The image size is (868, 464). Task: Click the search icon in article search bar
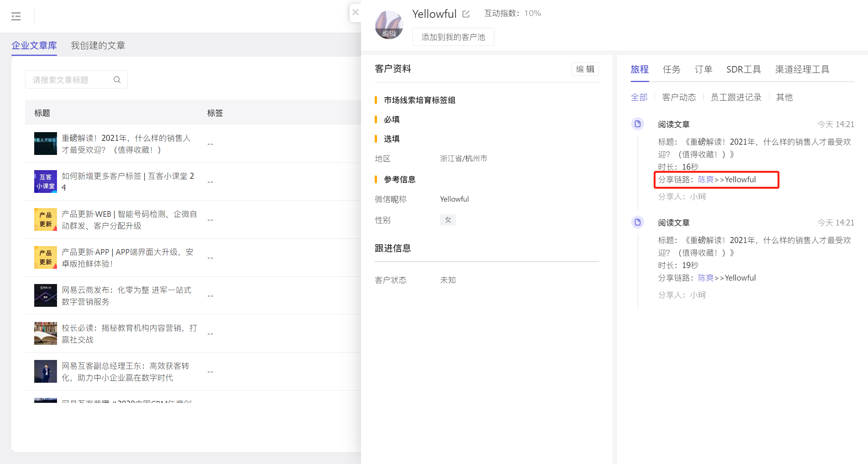click(117, 80)
